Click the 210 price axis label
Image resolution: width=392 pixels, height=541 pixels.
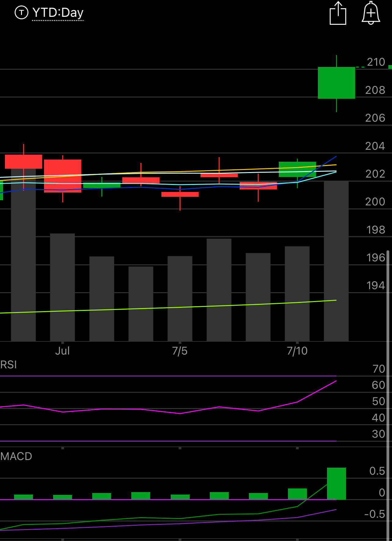coord(376,62)
